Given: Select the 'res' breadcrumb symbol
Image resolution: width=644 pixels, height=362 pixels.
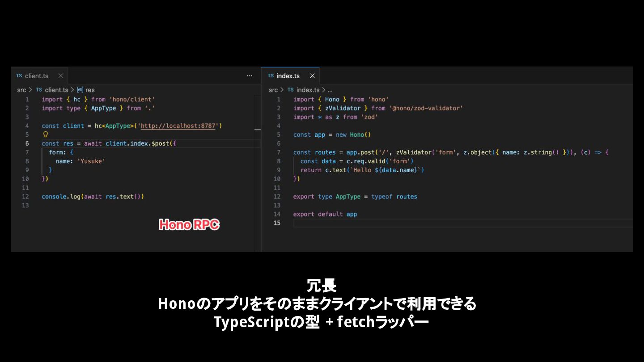Looking at the screenshot, I should click(x=90, y=90).
